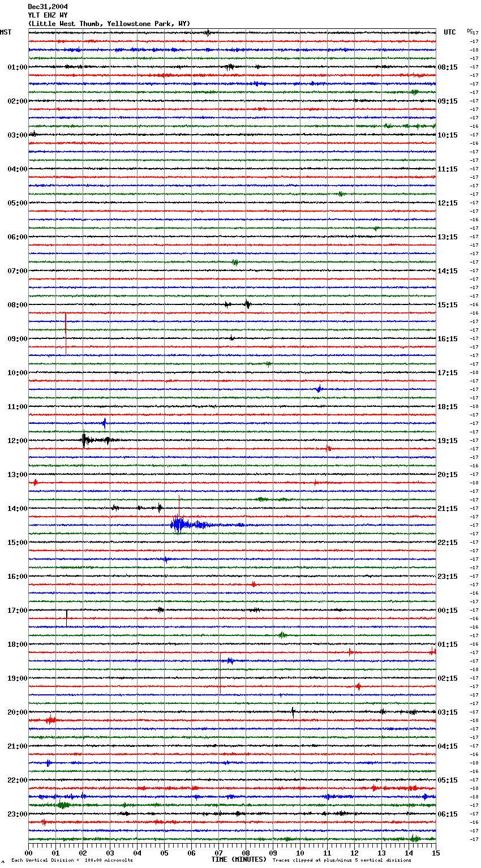Click minute 08 on the time axis
481x868 pixels.
[246, 853]
